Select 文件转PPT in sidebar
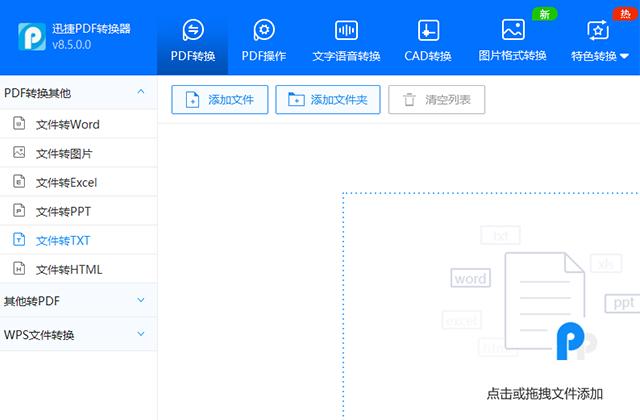 pyautogui.click(x=78, y=211)
